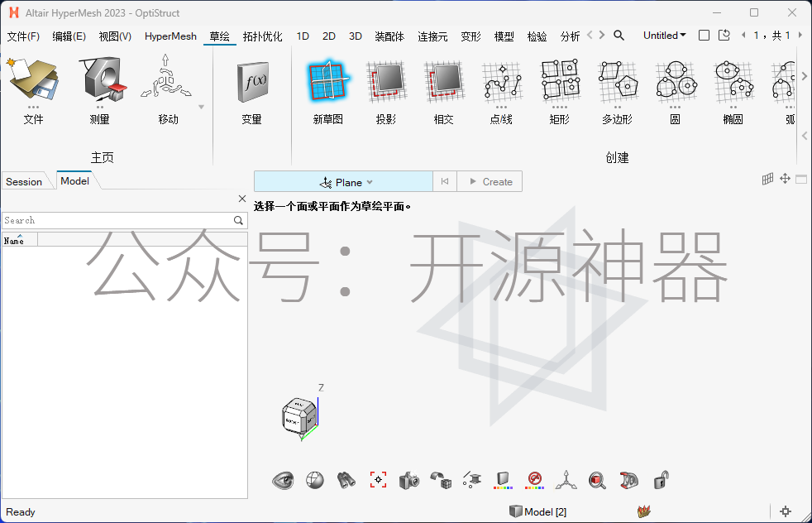812x523 pixels.
Task: Click the ribbon search magnifier icon
Action: point(619,36)
